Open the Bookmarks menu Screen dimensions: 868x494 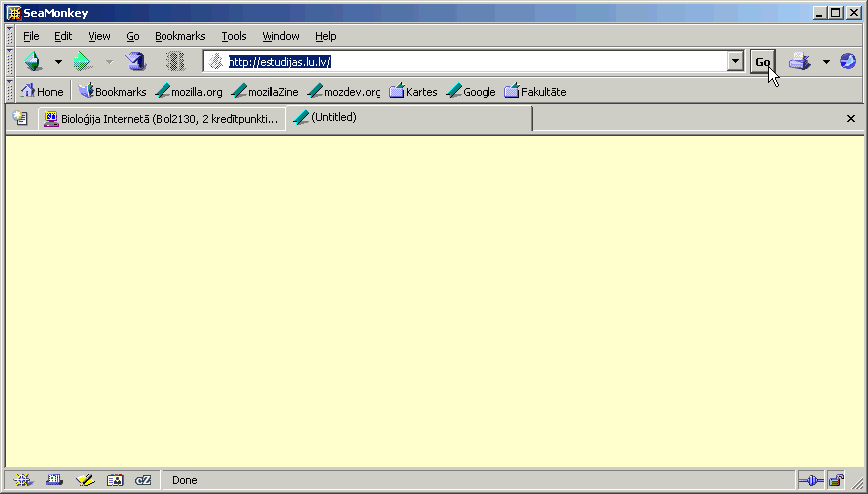pyautogui.click(x=180, y=36)
